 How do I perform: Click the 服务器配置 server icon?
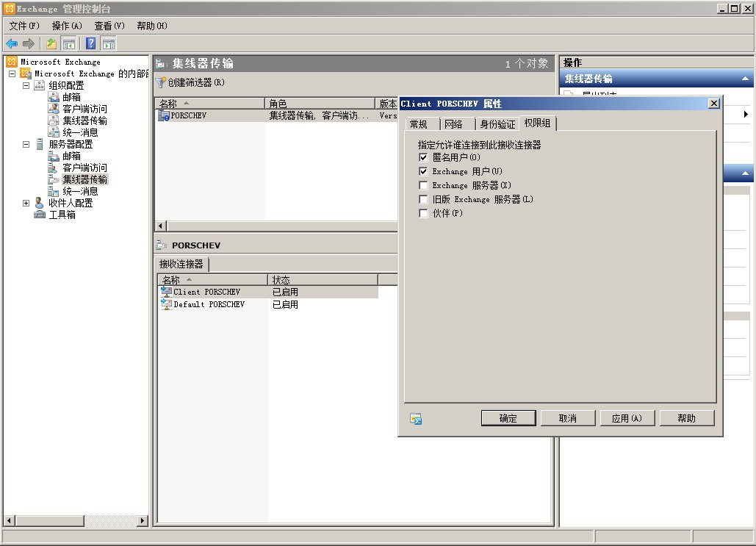pyautogui.click(x=40, y=144)
